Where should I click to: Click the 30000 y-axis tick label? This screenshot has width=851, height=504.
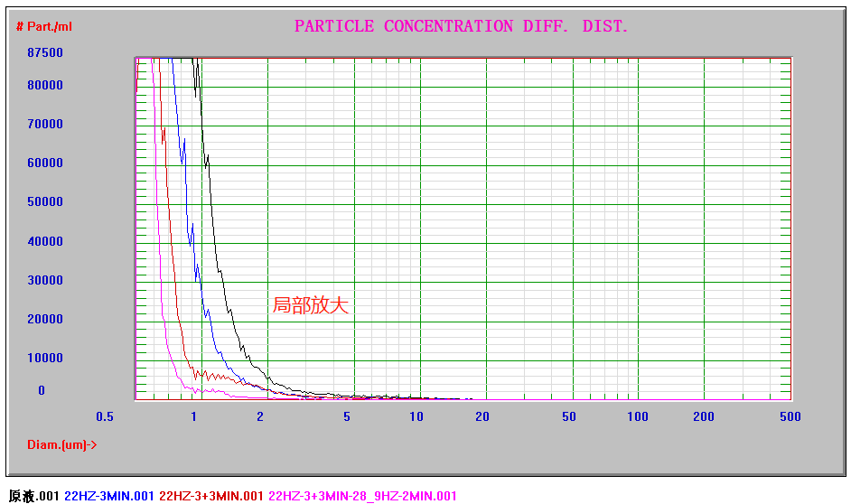(x=45, y=280)
